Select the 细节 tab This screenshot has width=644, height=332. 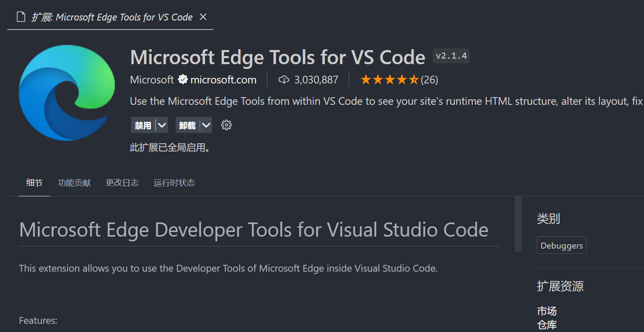click(x=34, y=183)
